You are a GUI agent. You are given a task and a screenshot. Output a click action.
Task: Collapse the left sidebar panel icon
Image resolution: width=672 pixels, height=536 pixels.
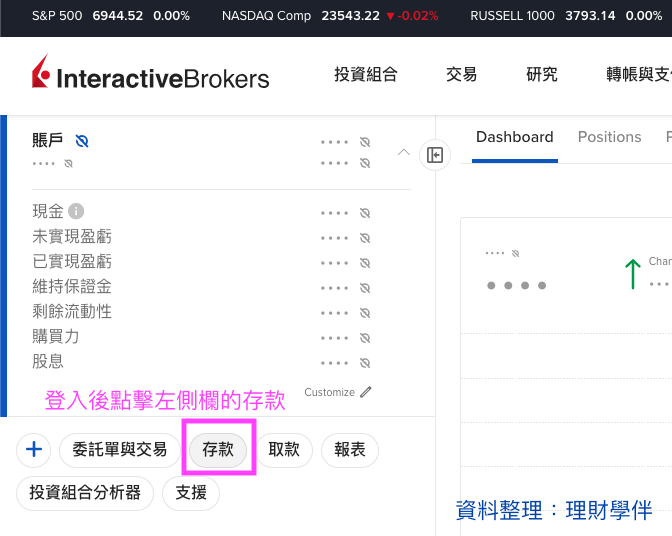pyautogui.click(x=435, y=155)
